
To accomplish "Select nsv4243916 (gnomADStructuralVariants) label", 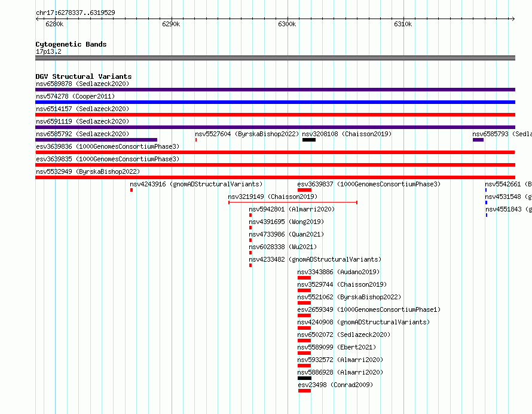I will (196, 184).
